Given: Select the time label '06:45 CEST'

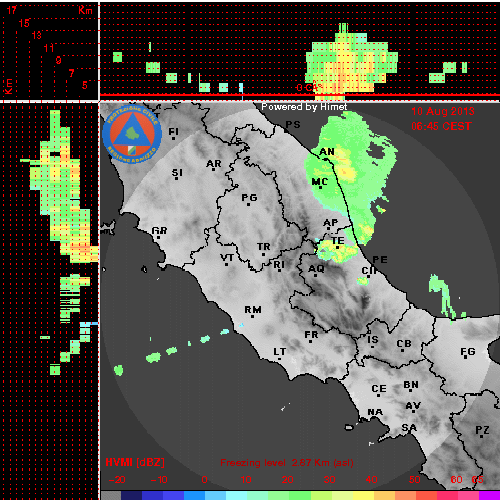Looking at the screenshot, I should (x=442, y=126).
